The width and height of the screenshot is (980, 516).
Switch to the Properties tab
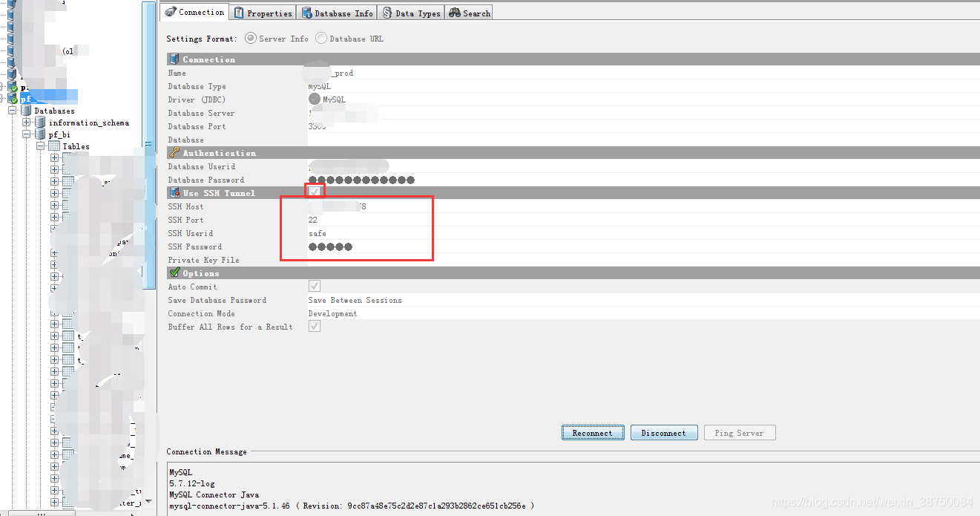point(262,12)
